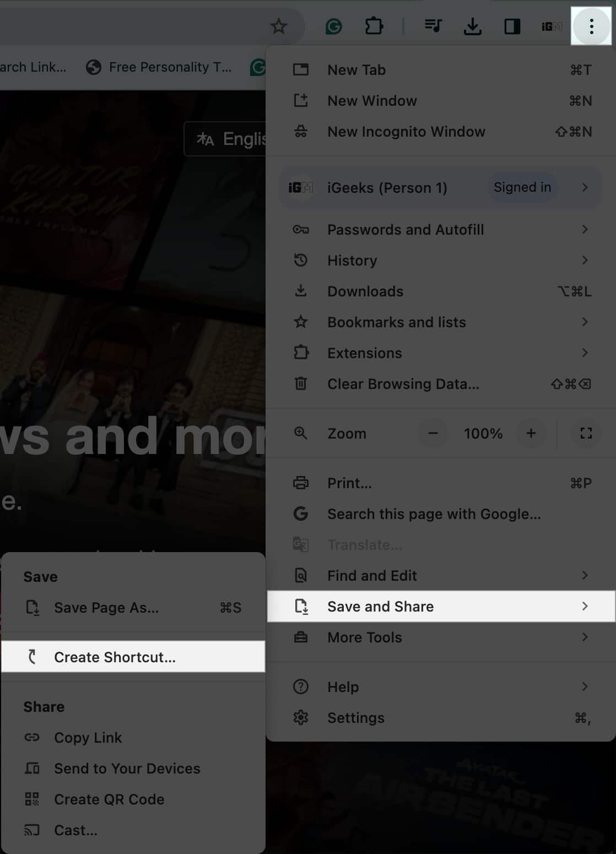Click Copy Link under Share
This screenshot has width=616, height=854.
pos(133,738)
